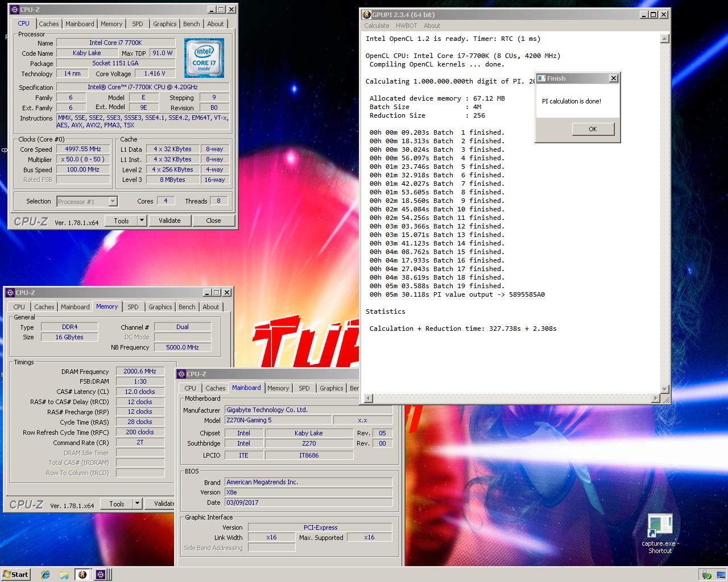Click Validate button in top CPU-Z
728x582 pixels.
[169, 221]
